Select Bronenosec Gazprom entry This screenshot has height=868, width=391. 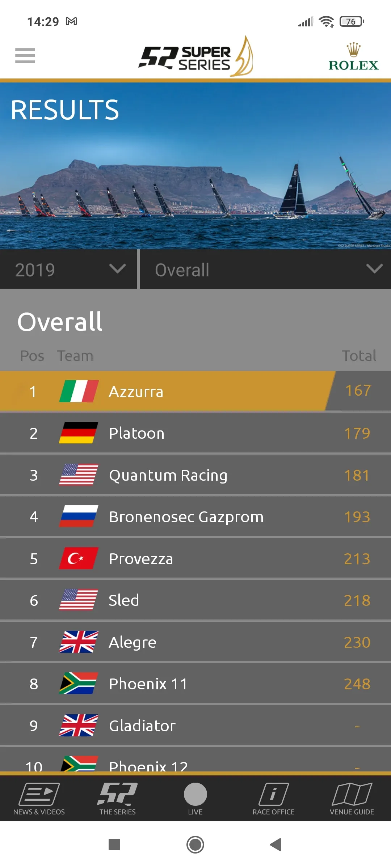[x=195, y=516]
